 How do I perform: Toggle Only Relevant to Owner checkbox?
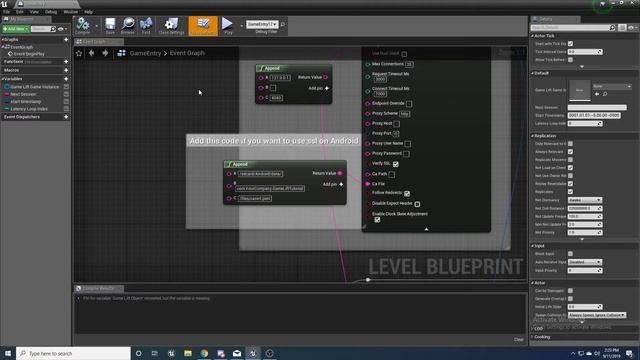click(x=570, y=144)
